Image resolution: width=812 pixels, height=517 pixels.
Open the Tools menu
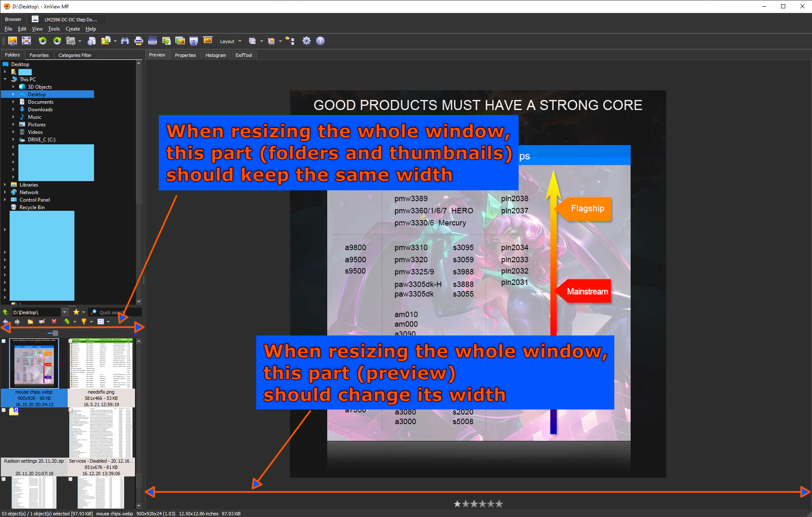coord(53,29)
